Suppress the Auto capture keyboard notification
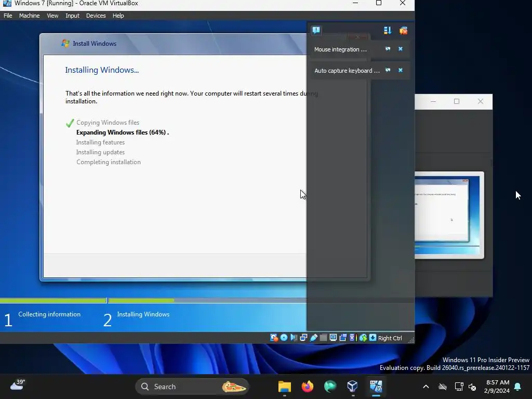 (x=388, y=70)
